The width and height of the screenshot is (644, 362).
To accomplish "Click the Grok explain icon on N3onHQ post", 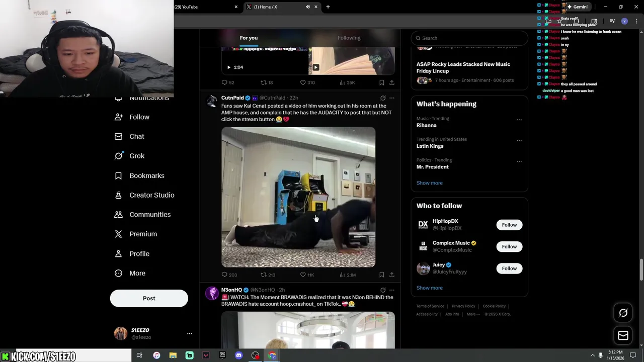I will [x=383, y=290].
